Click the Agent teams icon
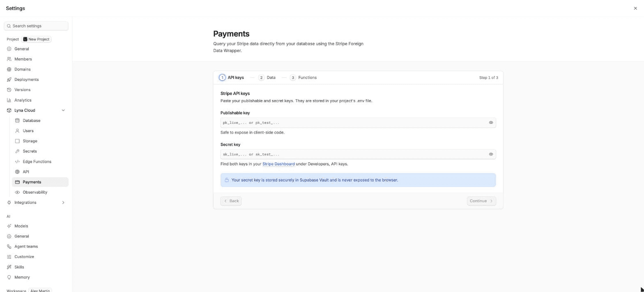 pos(9,246)
